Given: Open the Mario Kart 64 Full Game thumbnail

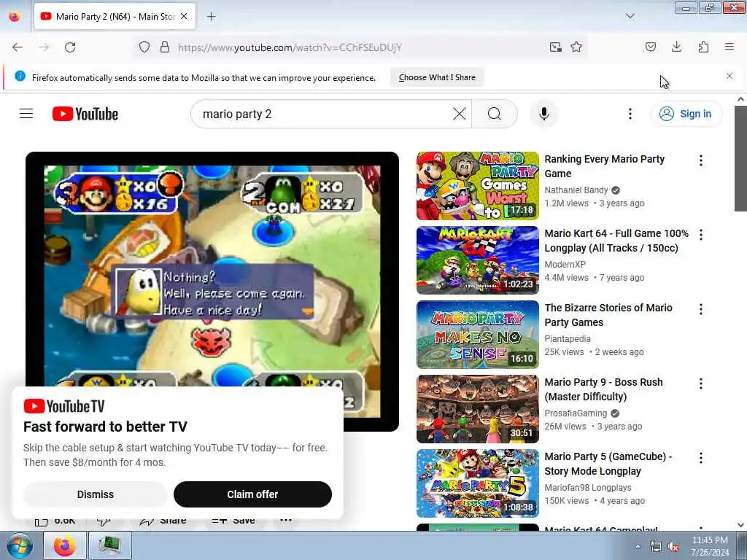Looking at the screenshot, I should click(477, 260).
